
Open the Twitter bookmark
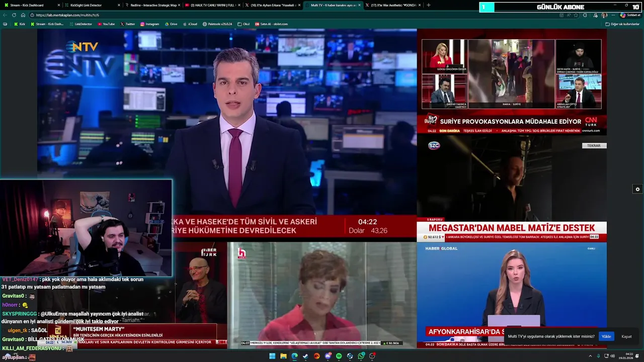click(x=127, y=24)
